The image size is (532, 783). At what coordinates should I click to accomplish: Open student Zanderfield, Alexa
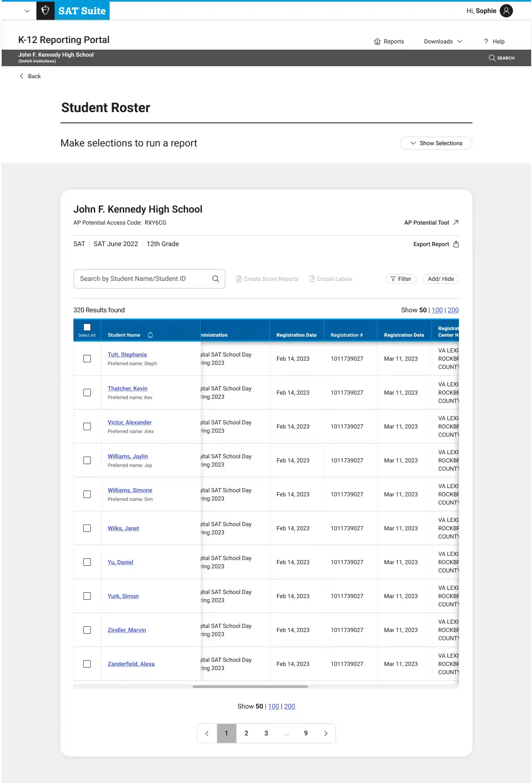point(131,664)
